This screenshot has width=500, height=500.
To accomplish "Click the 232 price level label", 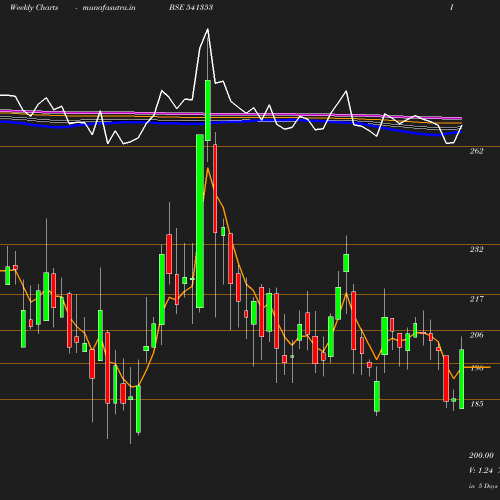I will pos(476,249).
